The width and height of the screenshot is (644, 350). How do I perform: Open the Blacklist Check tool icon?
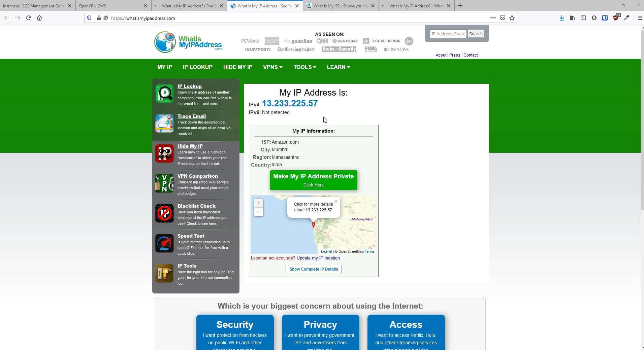point(164,213)
